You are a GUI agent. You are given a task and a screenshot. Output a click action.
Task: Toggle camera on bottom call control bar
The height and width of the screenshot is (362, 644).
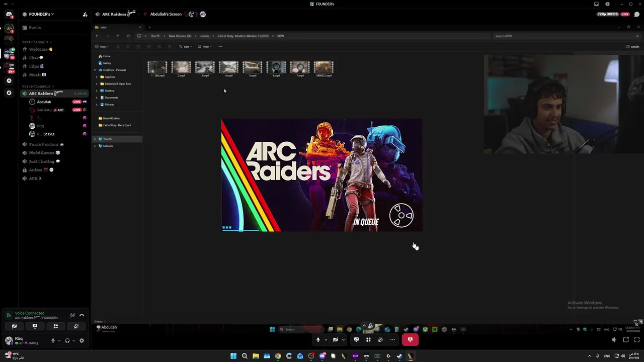336,340
